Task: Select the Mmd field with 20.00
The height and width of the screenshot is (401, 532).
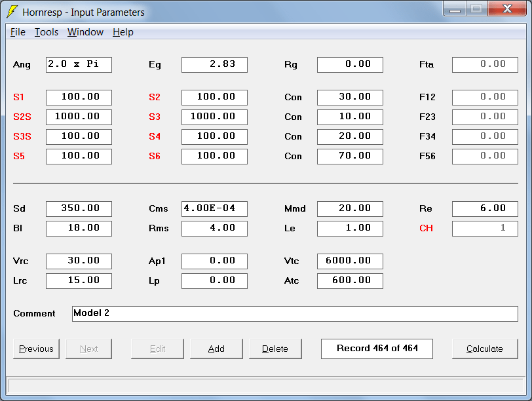Action: tap(350, 208)
